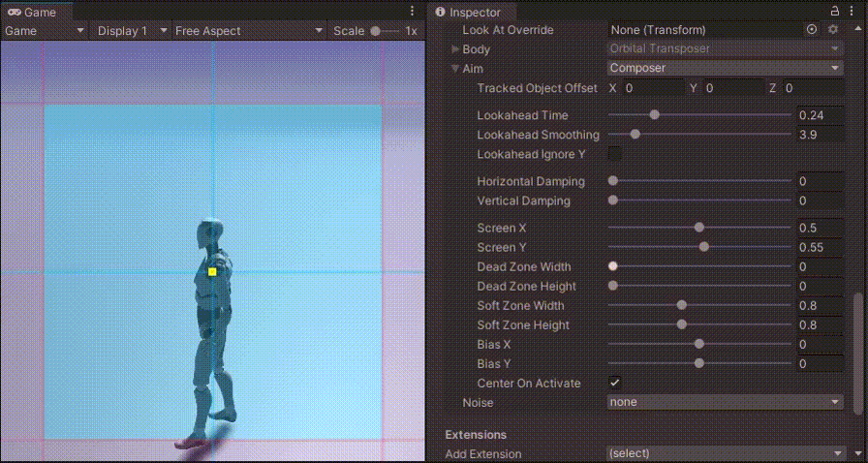The image size is (868, 463).
Task: Click the Bias X value field
Action: [821, 344]
